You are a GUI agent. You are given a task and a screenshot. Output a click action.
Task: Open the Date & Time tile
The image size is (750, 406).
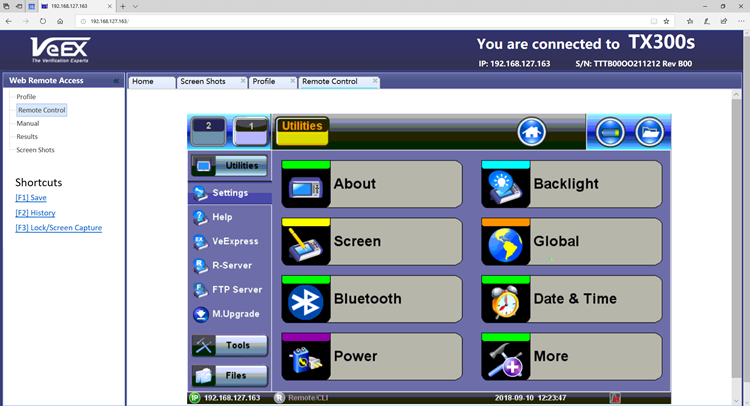(x=572, y=299)
